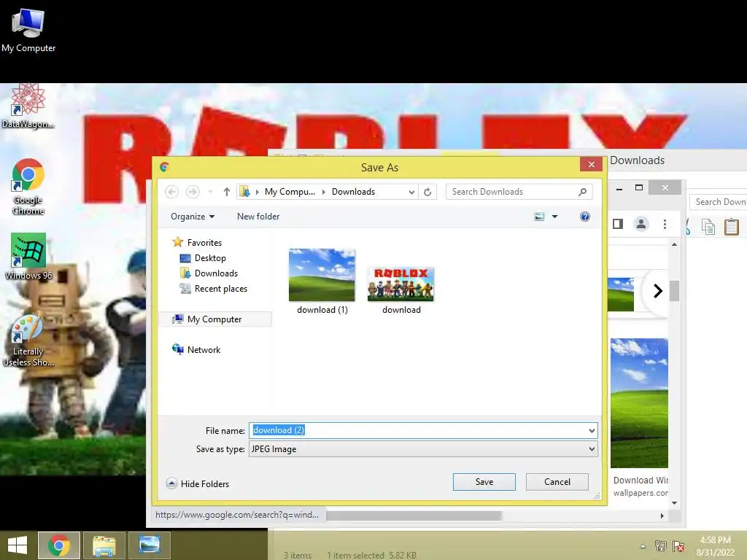Open My Computer desktop icon
The width and height of the screenshot is (747, 560).
click(x=28, y=30)
